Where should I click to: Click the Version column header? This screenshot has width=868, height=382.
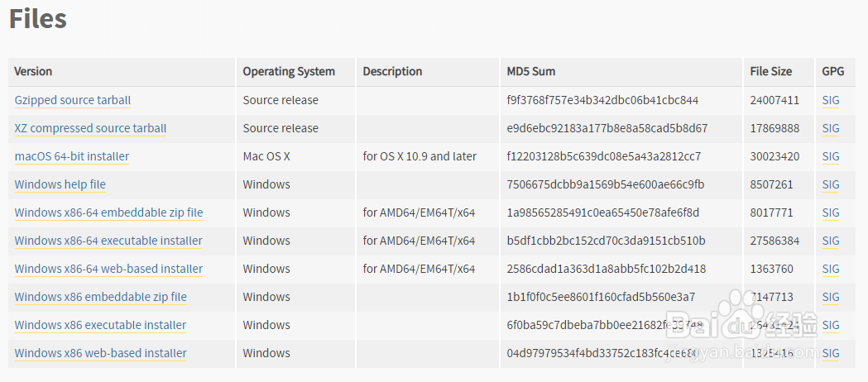33,72
